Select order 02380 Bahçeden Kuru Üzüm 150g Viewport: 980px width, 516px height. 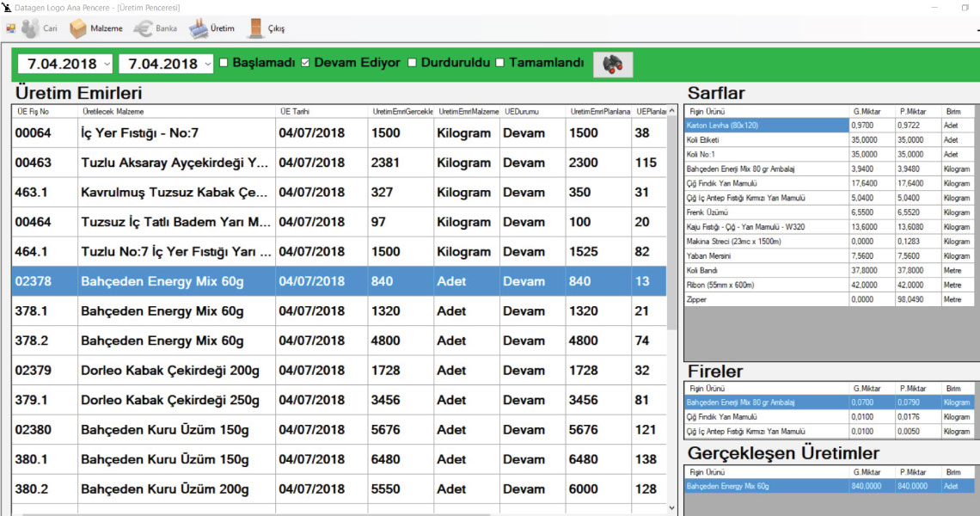click(339, 430)
